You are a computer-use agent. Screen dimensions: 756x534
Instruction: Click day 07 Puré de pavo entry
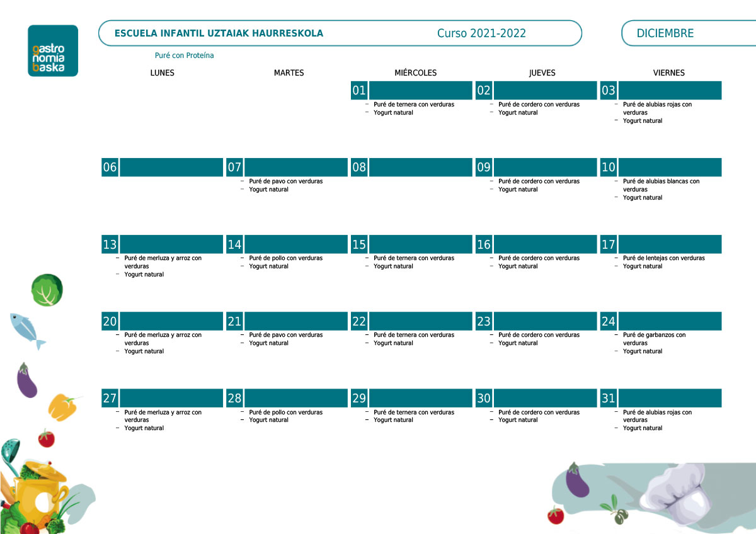(x=285, y=181)
